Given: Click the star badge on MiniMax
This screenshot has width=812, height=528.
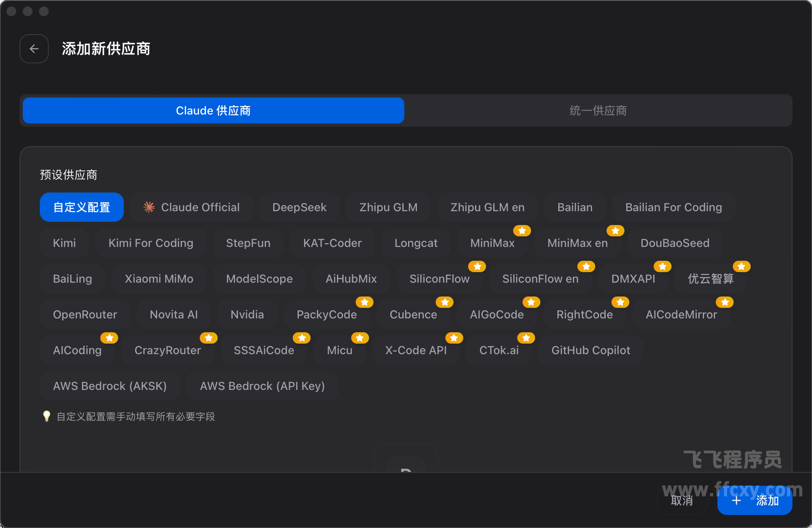Looking at the screenshot, I should click(522, 231).
